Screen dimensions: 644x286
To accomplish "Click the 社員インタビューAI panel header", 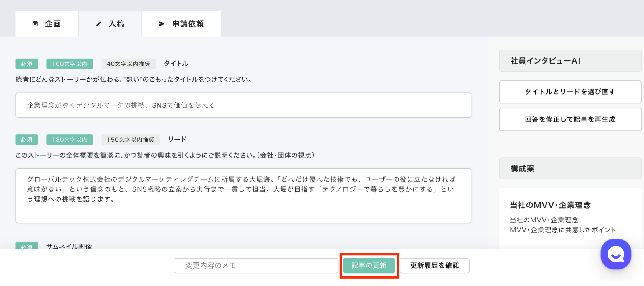I will point(570,61).
